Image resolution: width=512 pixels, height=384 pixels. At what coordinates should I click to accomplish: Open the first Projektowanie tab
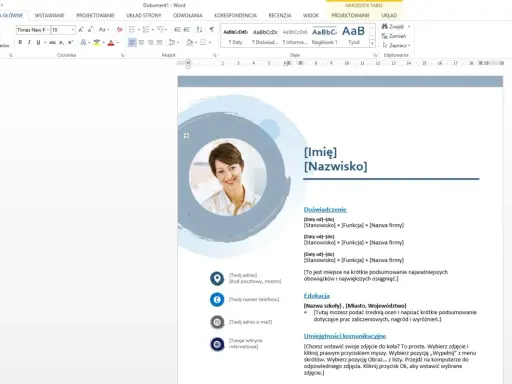[95, 15]
